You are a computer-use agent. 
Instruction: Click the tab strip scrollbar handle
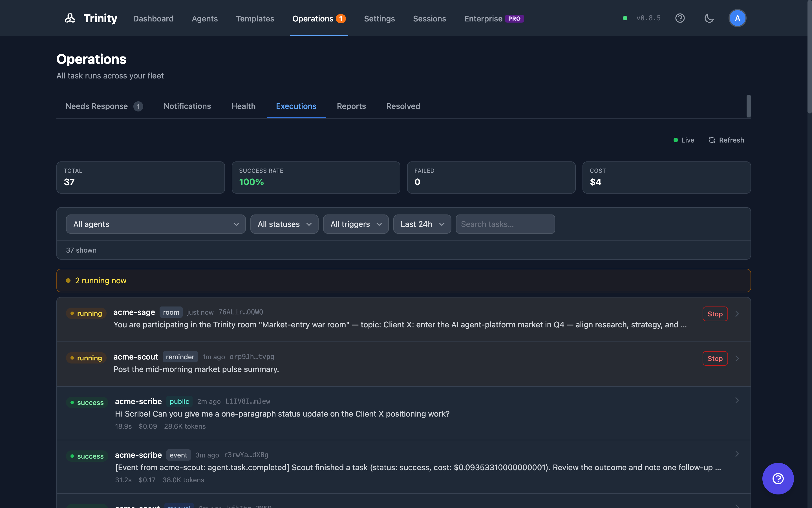click(749, 106)
